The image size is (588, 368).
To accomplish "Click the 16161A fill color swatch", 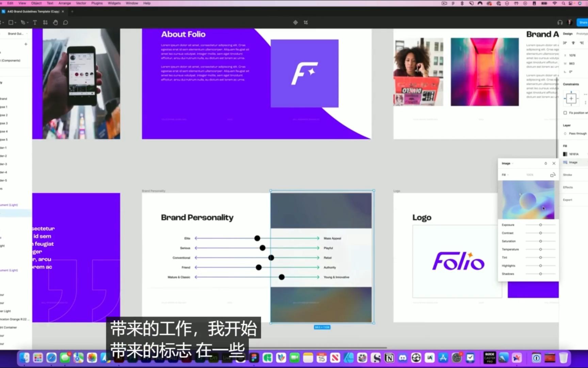I will coord(565,154).
